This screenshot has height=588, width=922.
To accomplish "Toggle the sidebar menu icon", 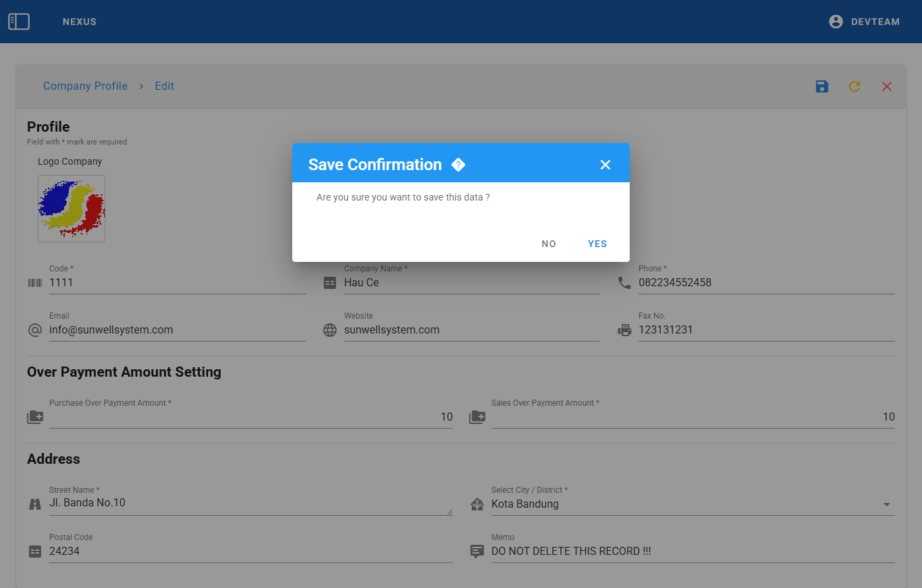I will [19, 22].
